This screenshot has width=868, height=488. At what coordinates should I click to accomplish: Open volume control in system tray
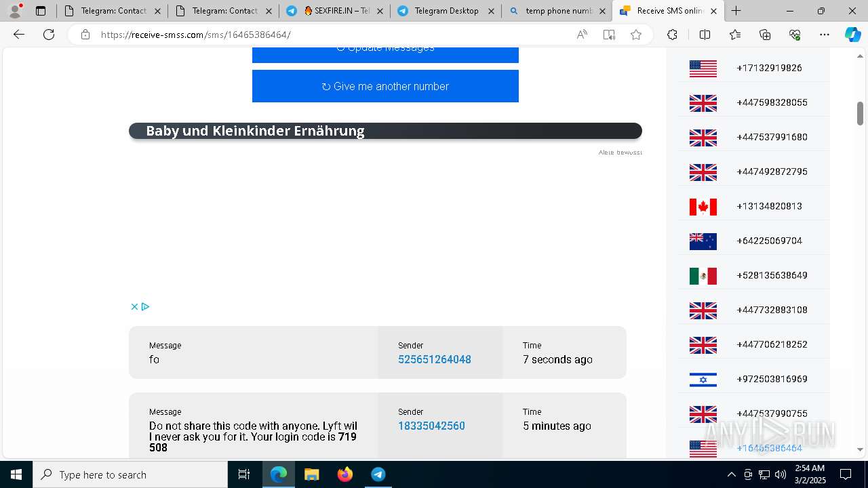click(x=781, y=474)
